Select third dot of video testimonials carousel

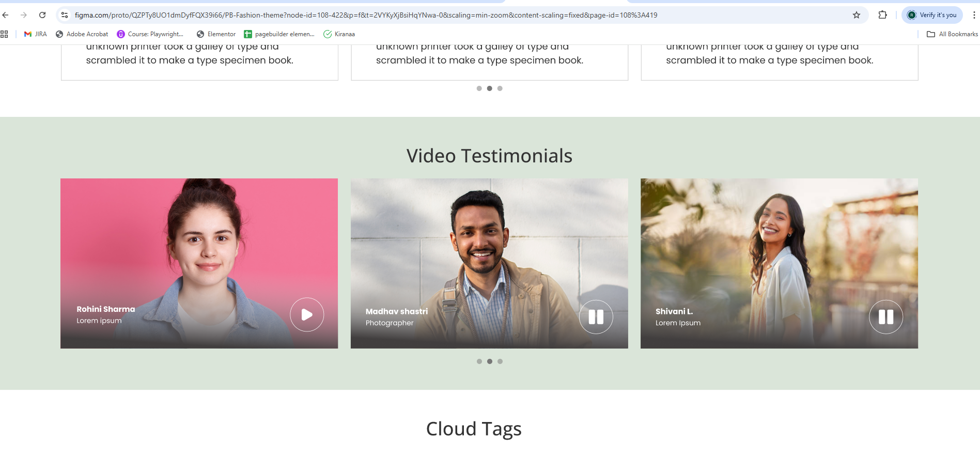tap(500, 361)
